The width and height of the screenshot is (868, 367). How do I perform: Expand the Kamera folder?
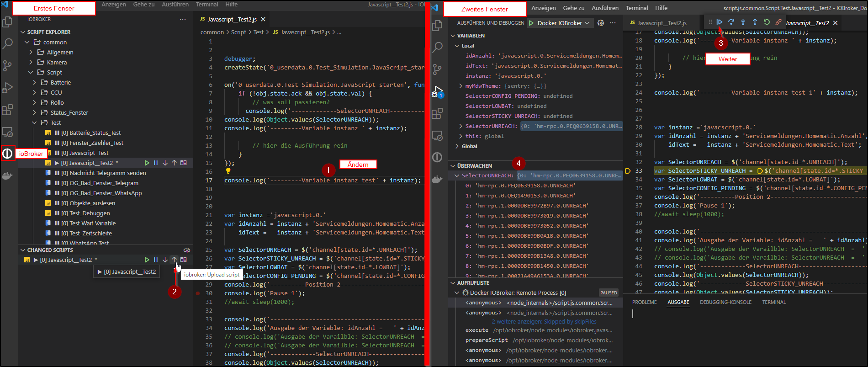point(31,62)
